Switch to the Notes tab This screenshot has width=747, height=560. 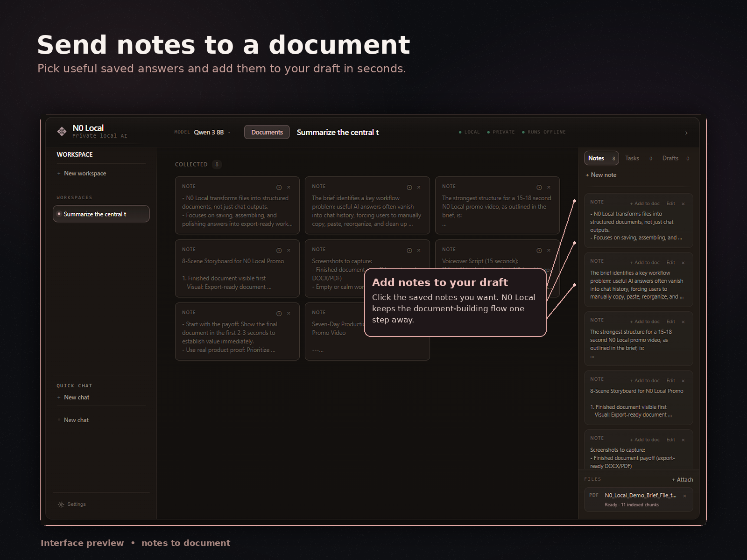coord(601,158)
